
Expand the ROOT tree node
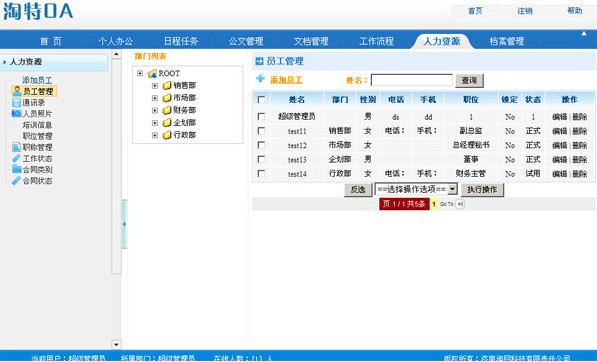point(140,73)
